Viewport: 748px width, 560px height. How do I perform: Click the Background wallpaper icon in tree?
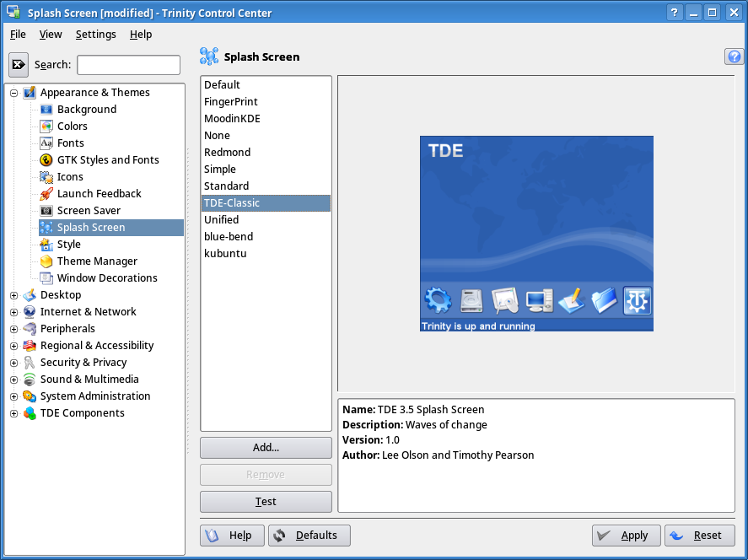pyautogui.click(x=46, y=110)
